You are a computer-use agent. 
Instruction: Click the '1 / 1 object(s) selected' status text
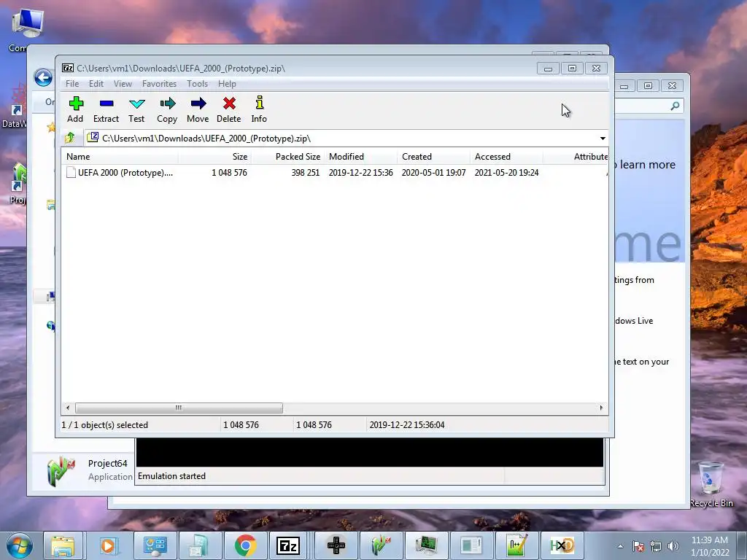(x=105, y=425)
